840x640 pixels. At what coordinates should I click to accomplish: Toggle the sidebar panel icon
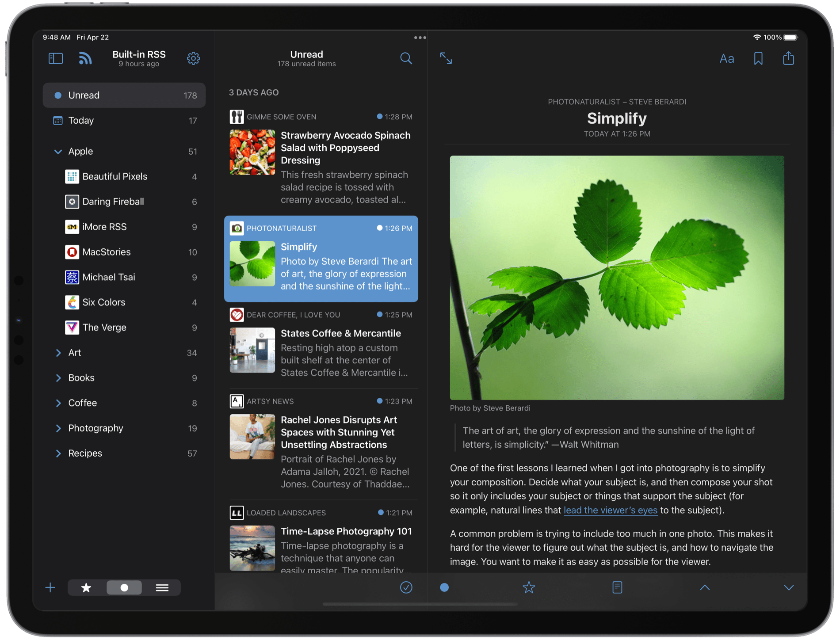point(56,58)
